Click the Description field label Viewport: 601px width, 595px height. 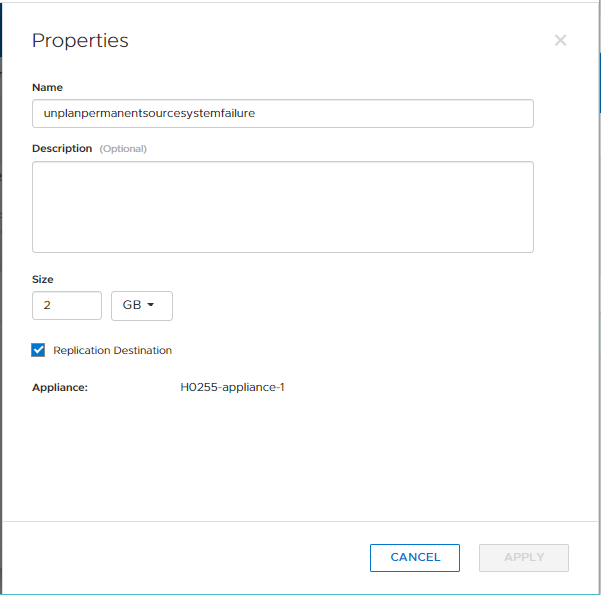(x=62, y=148)
